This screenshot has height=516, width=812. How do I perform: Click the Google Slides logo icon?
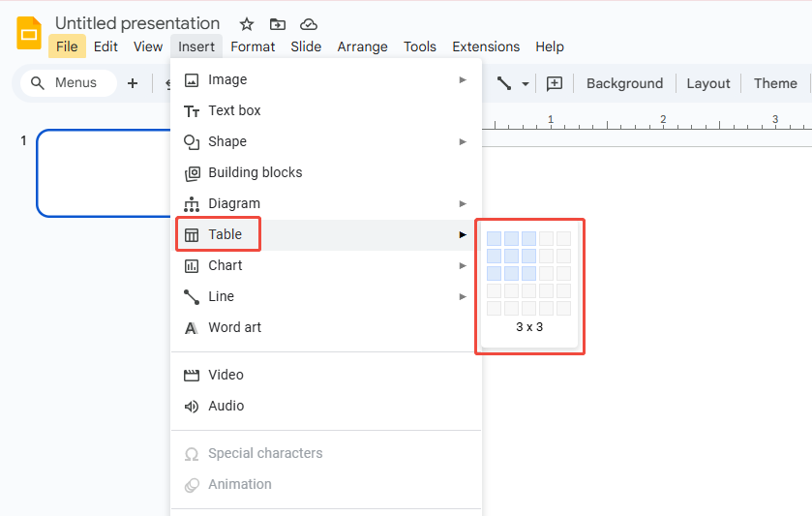pyautogui.click(x=29, y=34)
